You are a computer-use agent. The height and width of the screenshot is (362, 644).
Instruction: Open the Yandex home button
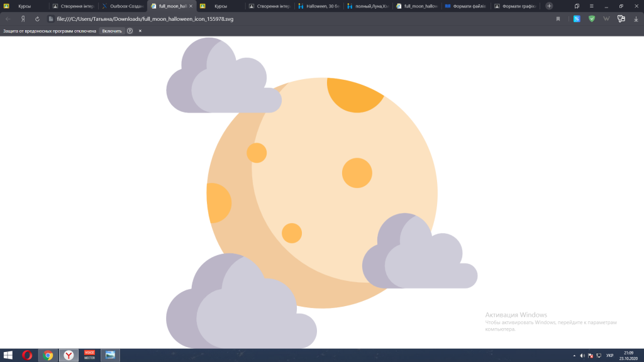23,19
